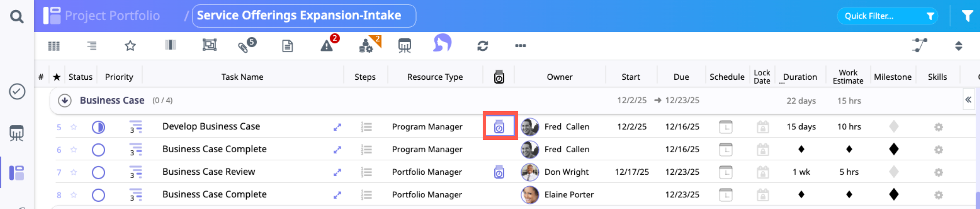Open the Quick Filter dropdown
Image resolution: width=980 pixels, height=209 pixels.
(887, 16)
